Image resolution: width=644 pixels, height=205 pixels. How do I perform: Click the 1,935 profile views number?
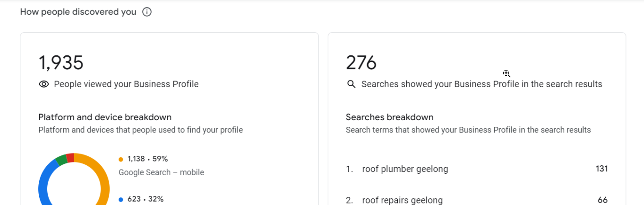pyautogui.click(x=61, y=63)
